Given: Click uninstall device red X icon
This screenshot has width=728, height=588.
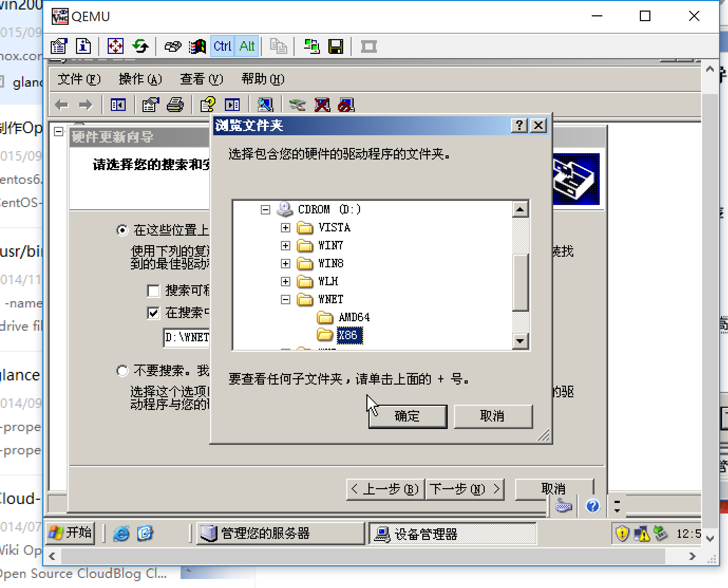Looking at the screenshot, I should tap(322, 105).
